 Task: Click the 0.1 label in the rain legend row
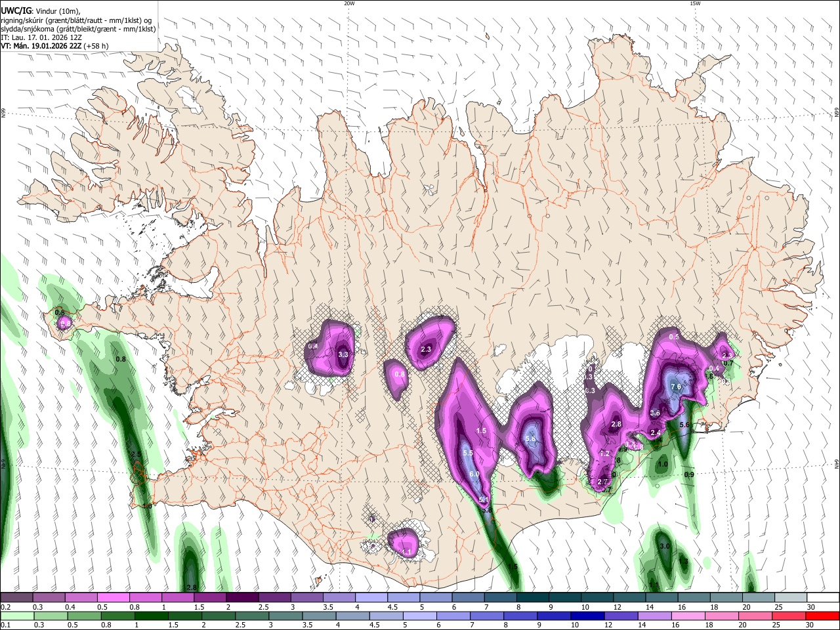[x=5, y=625]
